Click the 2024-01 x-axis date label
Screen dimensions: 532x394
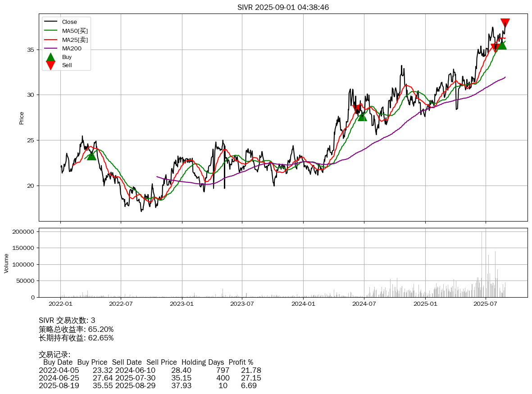click(x=303, y=304)
